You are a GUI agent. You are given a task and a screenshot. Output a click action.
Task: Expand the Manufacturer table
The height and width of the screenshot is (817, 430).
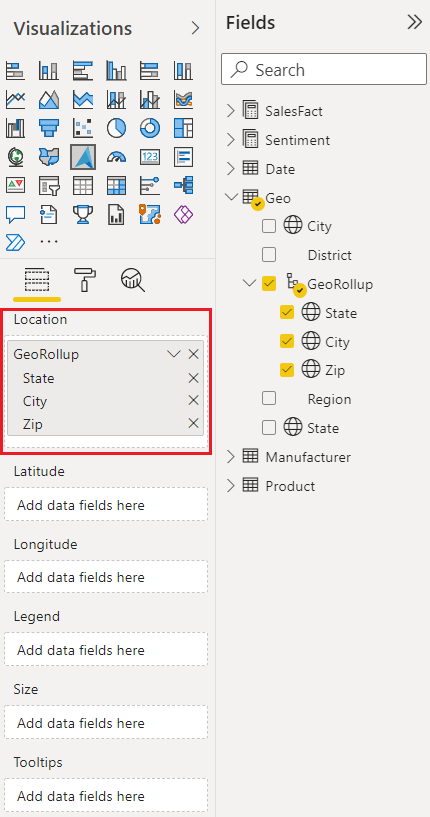pyautogui.click(x=231, y=457)
